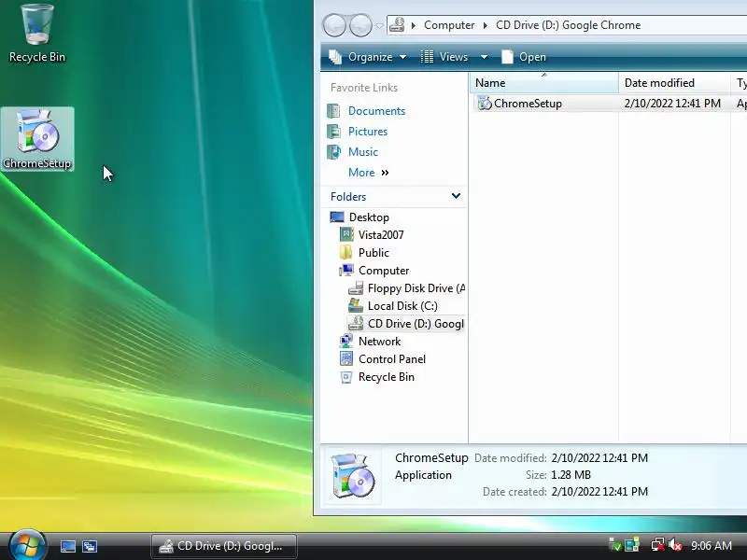Select Local Disk (C:) in the tree
The width and height of the screenshot is (747, 560).
(x=402, y=306)
